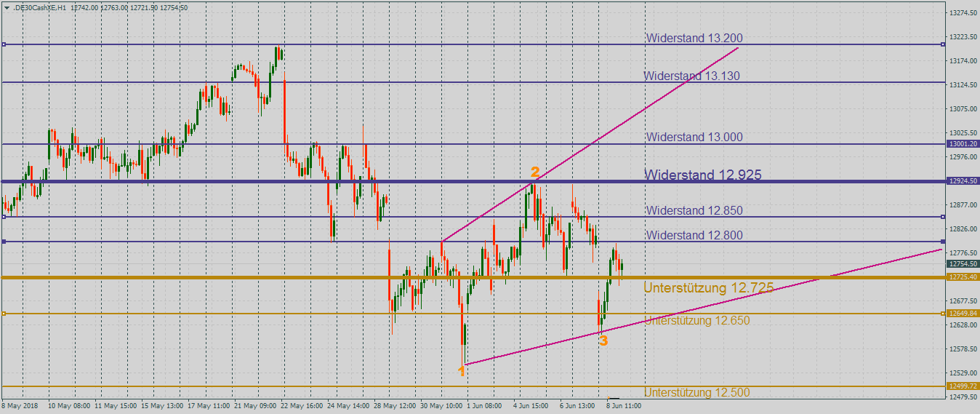The image size is (980, 414).
Task: Click the current price tag 12754.50
Action: 963,263
